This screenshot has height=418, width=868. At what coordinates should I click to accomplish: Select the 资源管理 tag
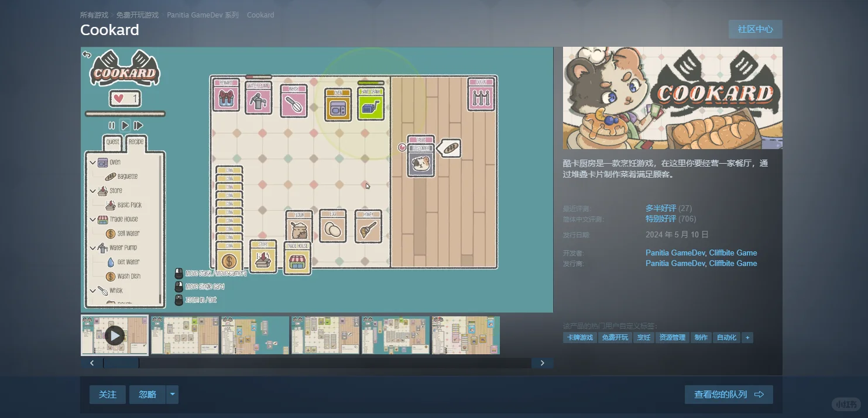671,337
